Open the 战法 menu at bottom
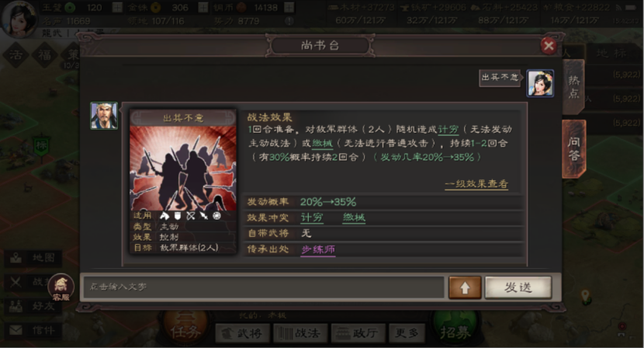Image resolution: width=644 pixels, height=348 pixels. click(300, 332)
